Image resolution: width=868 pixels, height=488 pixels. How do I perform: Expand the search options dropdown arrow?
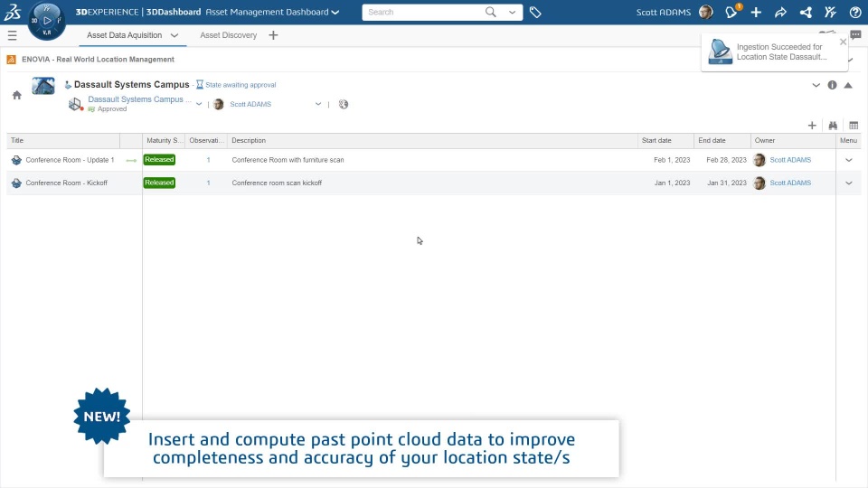[x=512, y=12]
